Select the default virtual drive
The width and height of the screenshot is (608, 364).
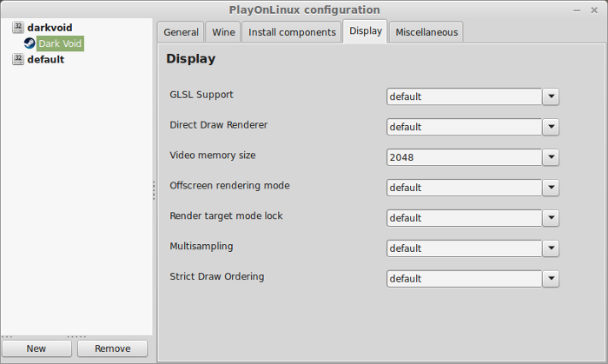coord(46,59)
